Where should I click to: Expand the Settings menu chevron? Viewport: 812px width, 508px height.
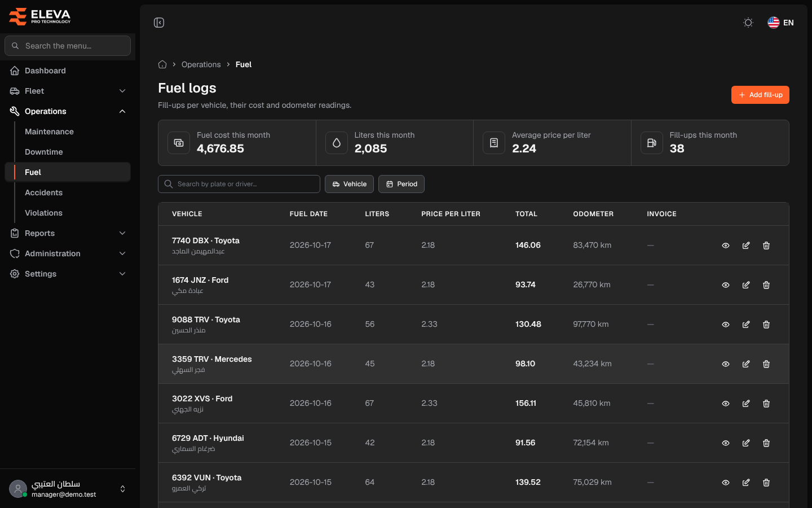122,274
